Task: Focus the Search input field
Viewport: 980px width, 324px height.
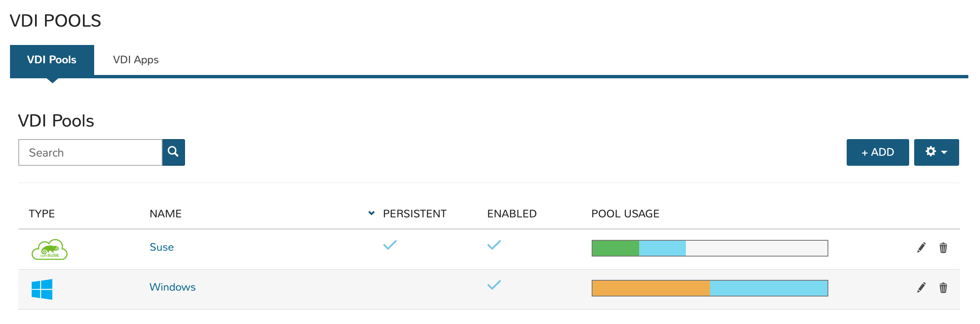Action: coord(90,153)
